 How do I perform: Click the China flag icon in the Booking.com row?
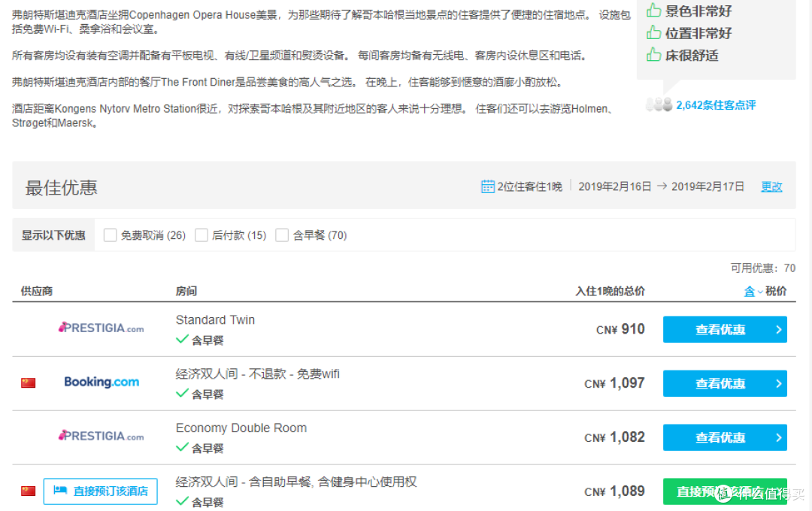[x=28, y=382]
